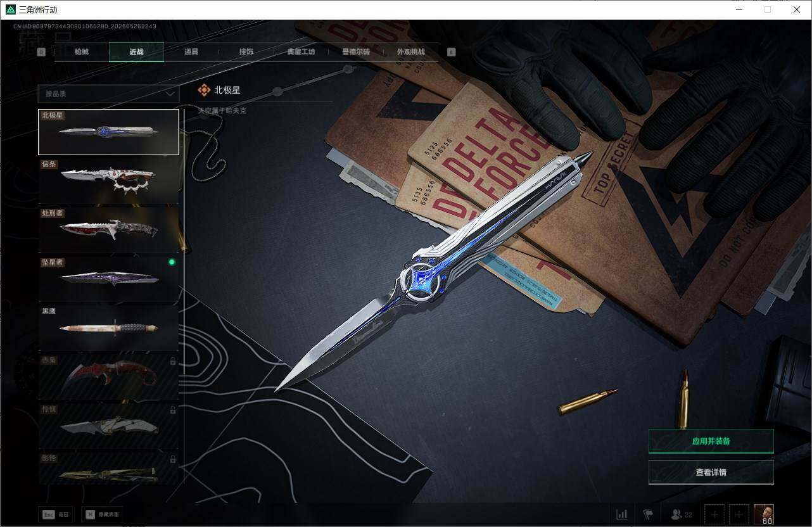Viewport: 812px width, 527px height.
Task: Switch to the 道具 tab
Action: [191, 52]
